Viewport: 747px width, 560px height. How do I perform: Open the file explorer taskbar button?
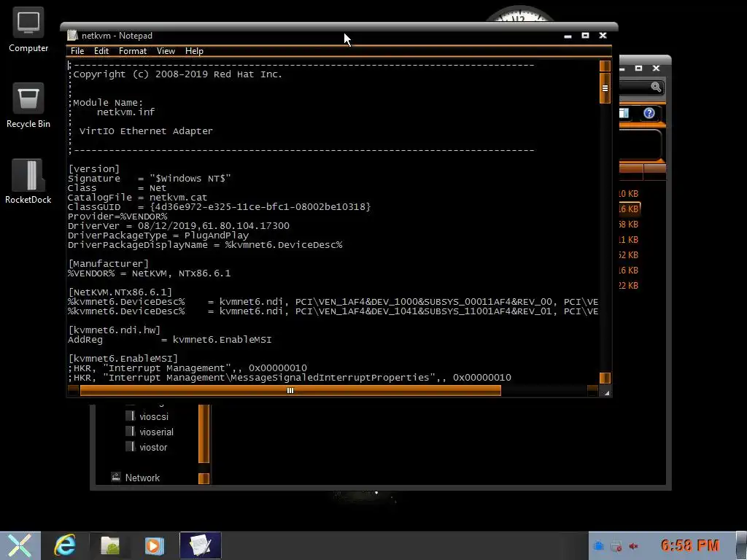pyautogui.click(x=109, y=545)
